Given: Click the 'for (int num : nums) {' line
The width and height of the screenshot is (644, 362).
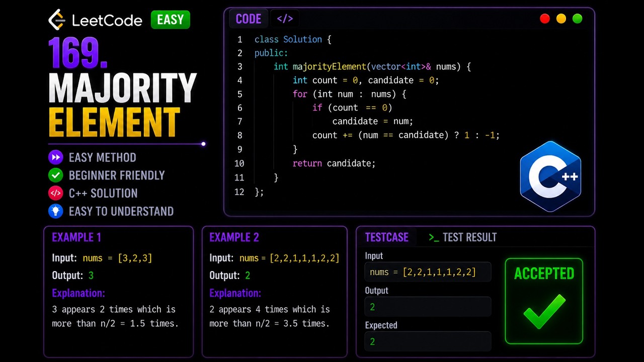Looking at the screenshot, I should [x=349, y=94].
